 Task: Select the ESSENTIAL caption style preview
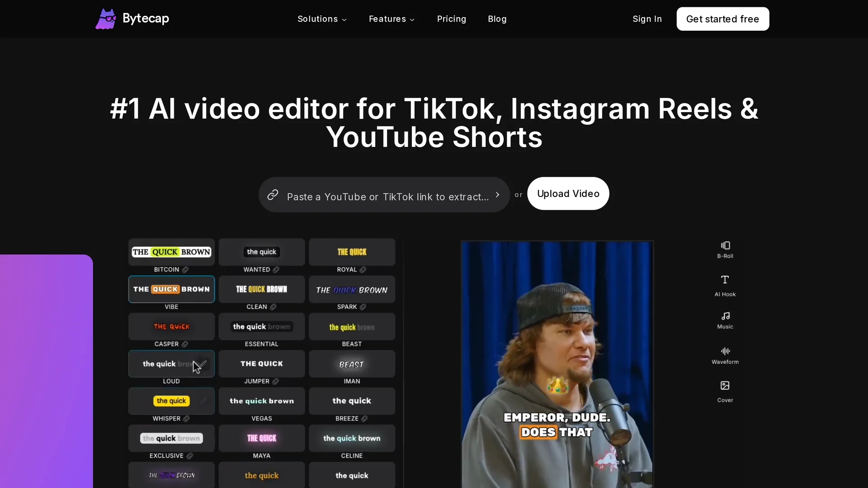tap(261, 327)
